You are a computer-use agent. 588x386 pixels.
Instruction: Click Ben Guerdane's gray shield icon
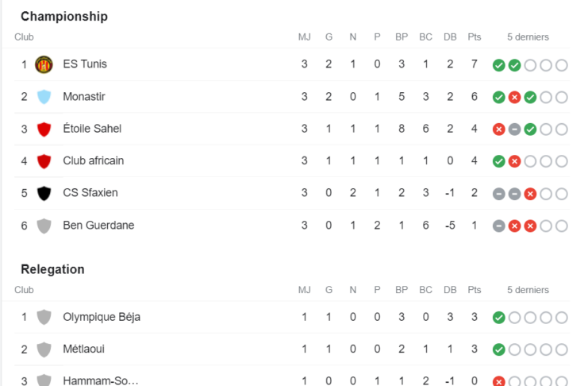click(44, 226)
